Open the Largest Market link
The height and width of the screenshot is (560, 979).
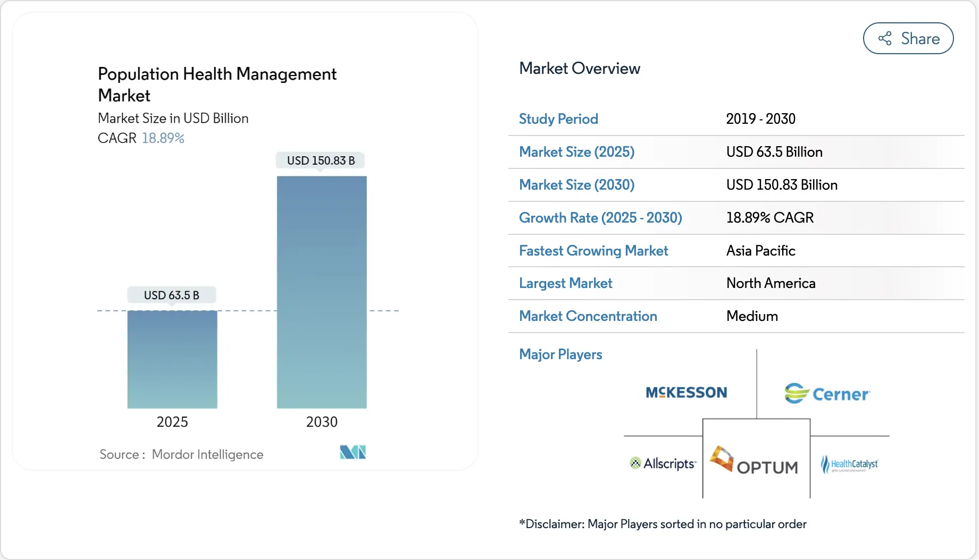(x=565, y=283)
